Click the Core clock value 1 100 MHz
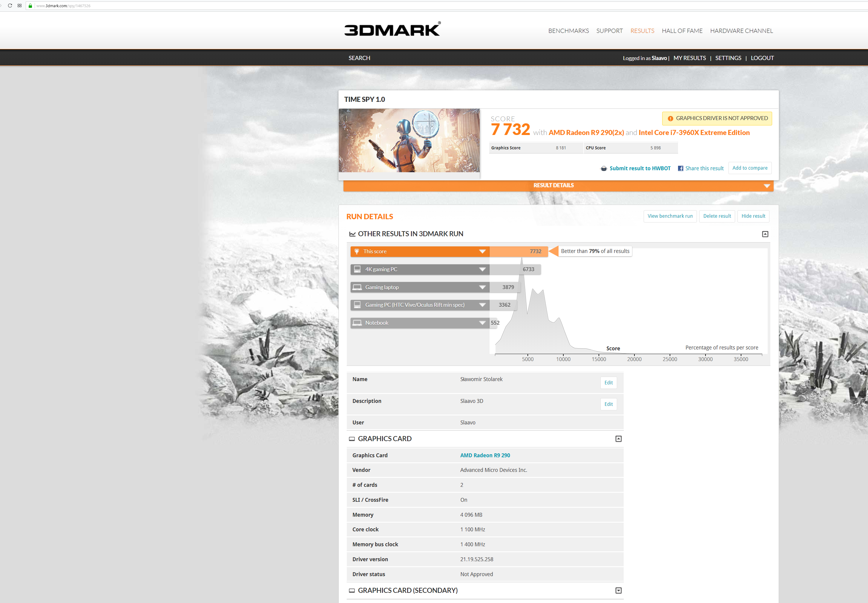This screenshot has width=868, height=603. click(472, 530)
